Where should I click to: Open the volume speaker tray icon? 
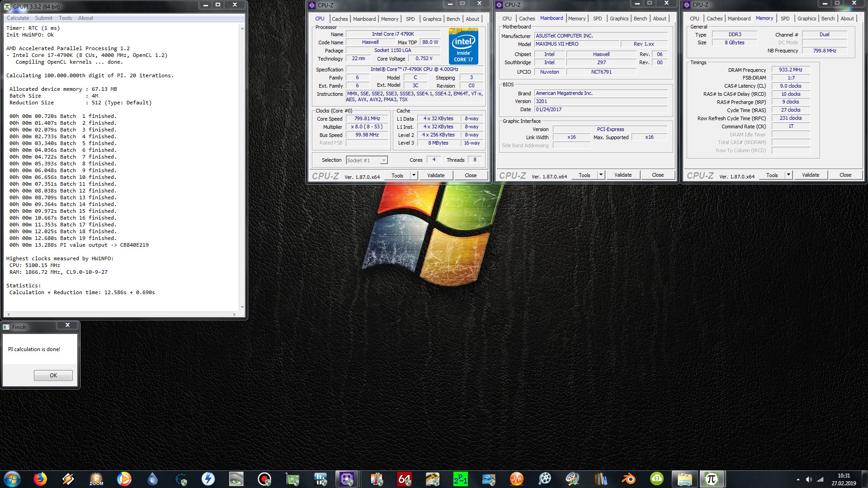(x=809, y=479)
